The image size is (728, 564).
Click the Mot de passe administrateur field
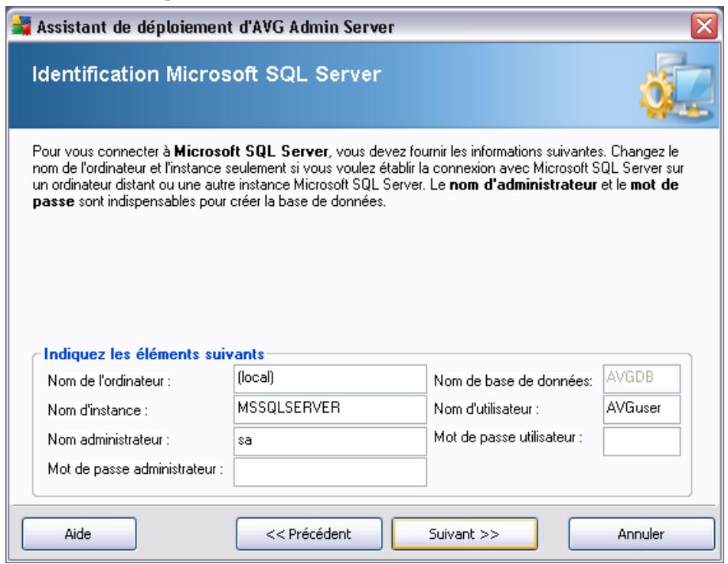pyautogui.click(x=330, y=472)
